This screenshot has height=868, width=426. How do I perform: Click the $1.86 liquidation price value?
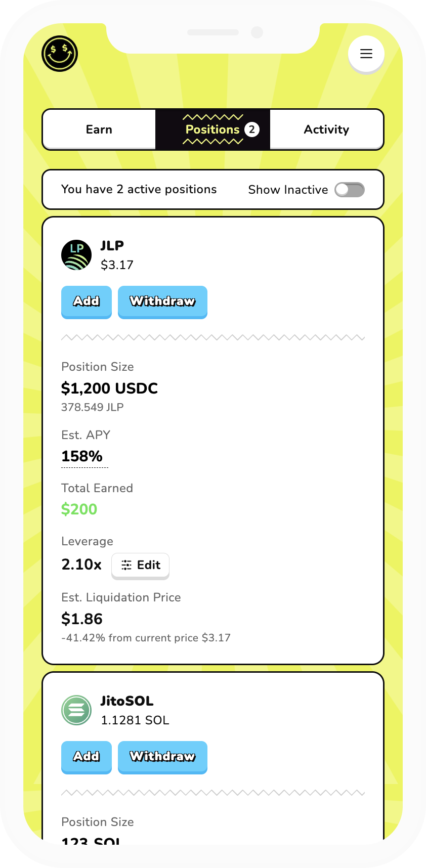point(82,619)
